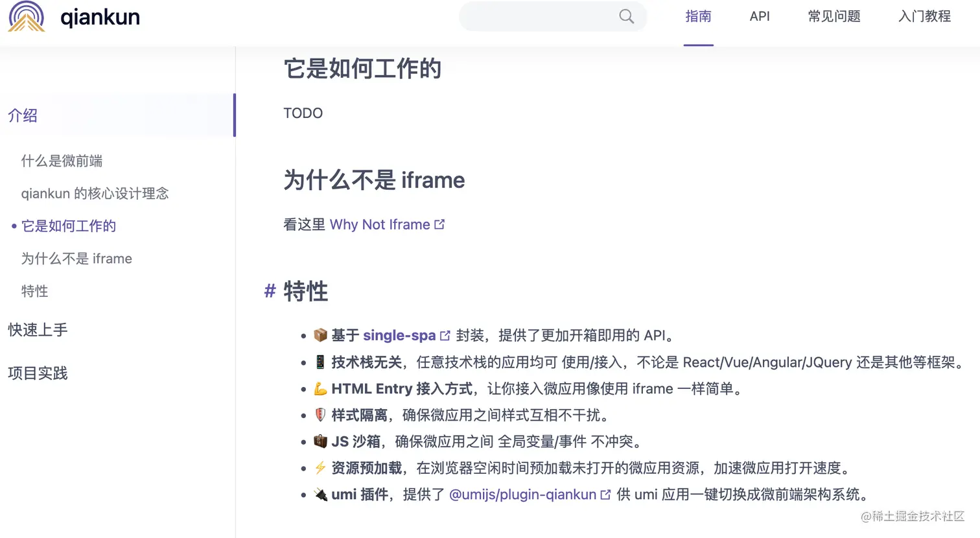Focus the search input field

click(x=553, y=17)
